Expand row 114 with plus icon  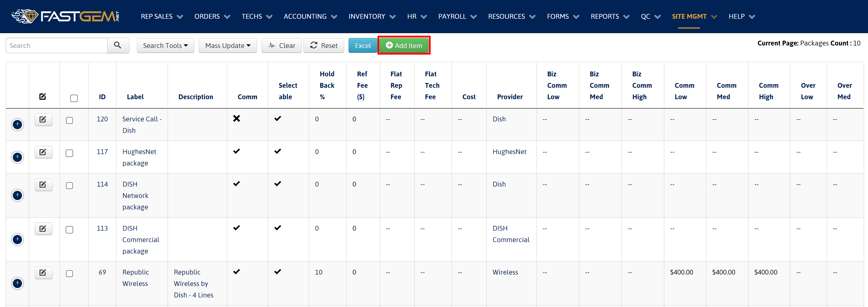(x=18, y=196)
